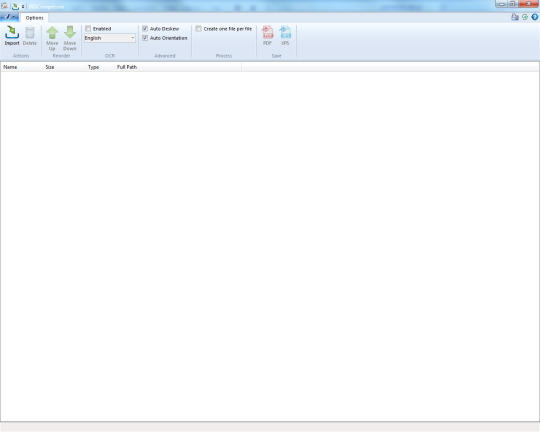
Task: Enable the OCR Enabled checkbox
Action: coord(88,29)
